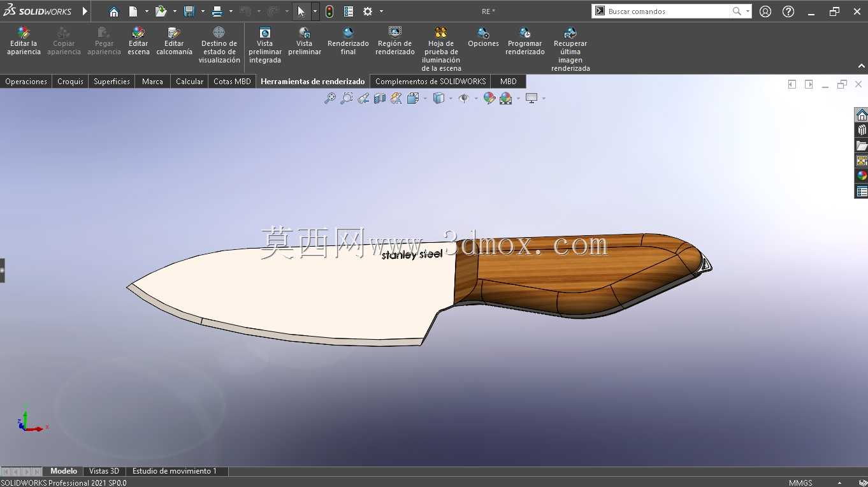Switch to the Operaciones tab

tap(26, 82)
